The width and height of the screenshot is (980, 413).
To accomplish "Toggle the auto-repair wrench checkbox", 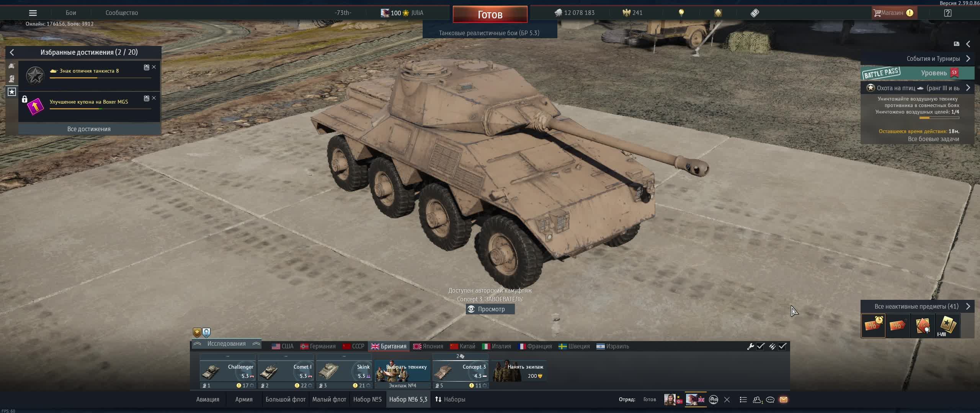I will tap(761, 346).
